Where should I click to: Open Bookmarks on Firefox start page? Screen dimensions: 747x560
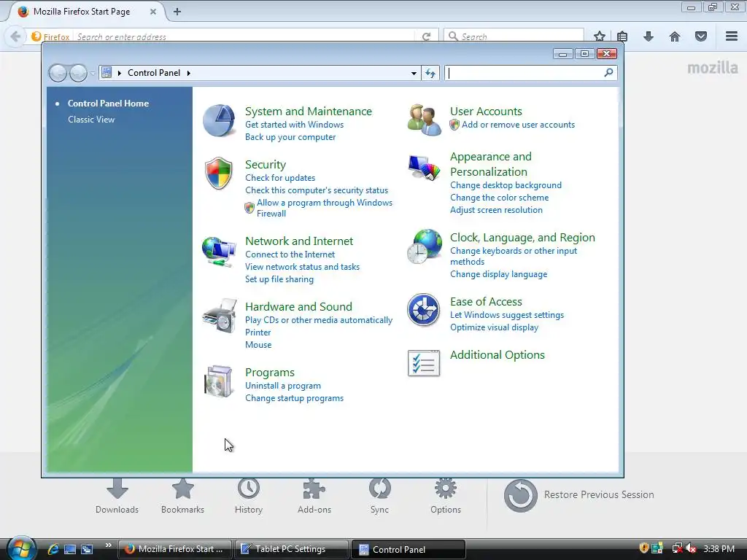(x=182, y=496)
